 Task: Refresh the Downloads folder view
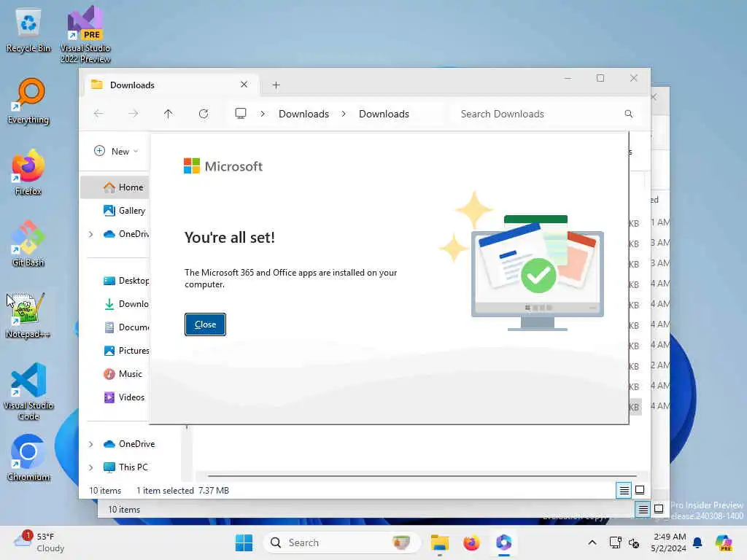[204, 114]
